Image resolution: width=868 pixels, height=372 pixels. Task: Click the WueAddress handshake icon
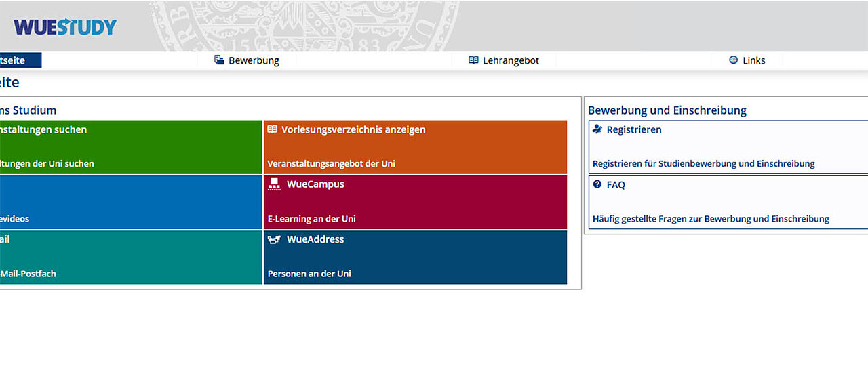274,239
